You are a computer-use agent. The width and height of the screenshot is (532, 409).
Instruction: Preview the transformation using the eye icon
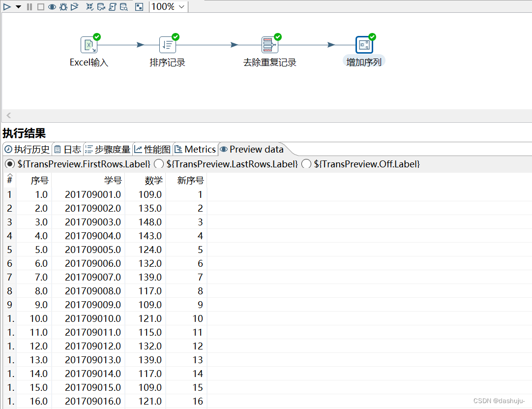tap(52, 6)
